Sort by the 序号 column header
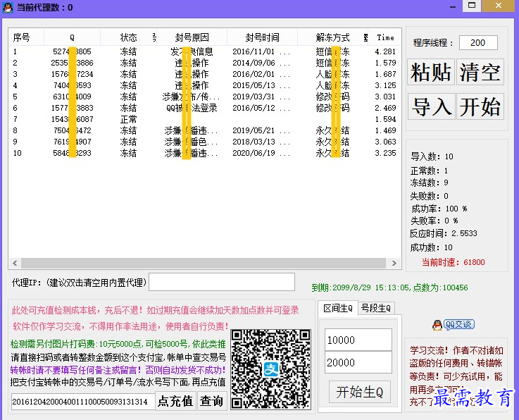 pyautogui.click(x=27, y=37)
